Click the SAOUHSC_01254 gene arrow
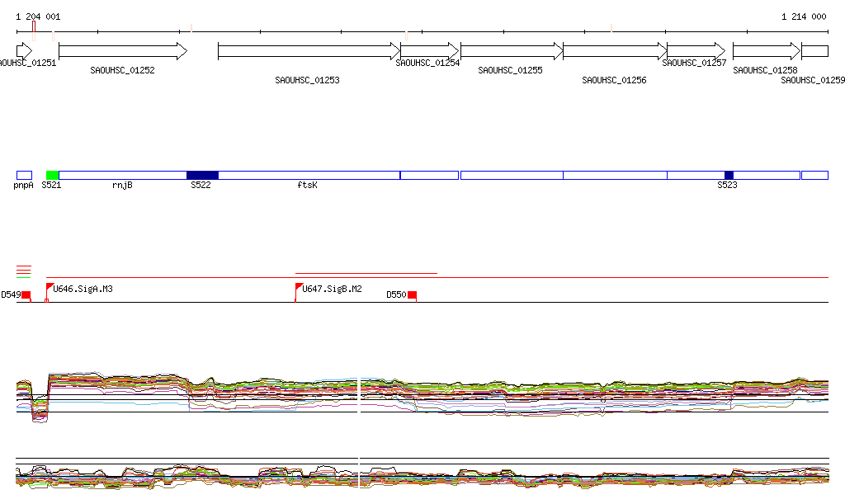This screenshot has height=504, width=845. pyautogui.click(x=429, y=51)
